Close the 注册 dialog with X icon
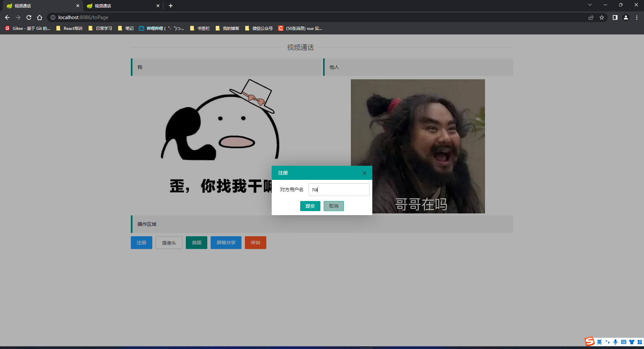Screen dimensions: 644x349 (x=364, y=173)
